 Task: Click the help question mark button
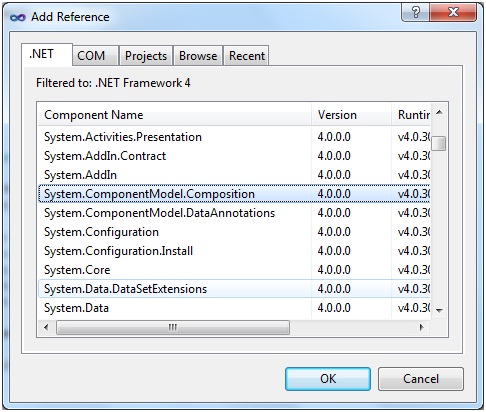coord(416,13)
